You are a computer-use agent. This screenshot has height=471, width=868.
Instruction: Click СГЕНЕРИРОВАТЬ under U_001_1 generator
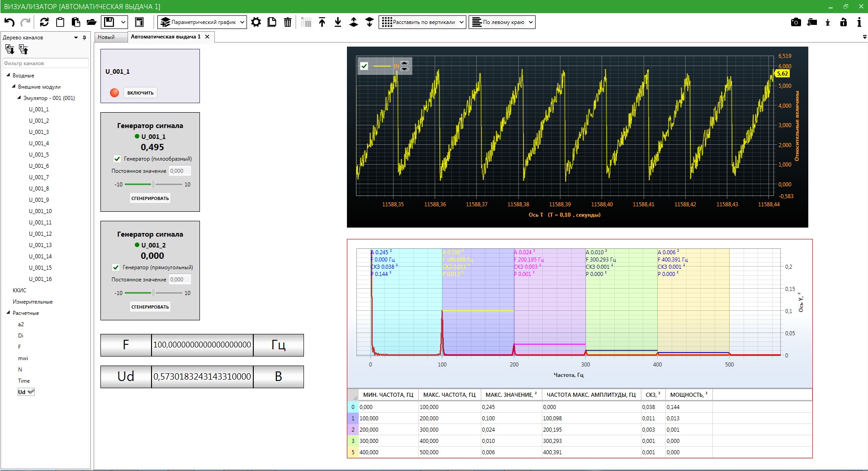coord(150,198)
